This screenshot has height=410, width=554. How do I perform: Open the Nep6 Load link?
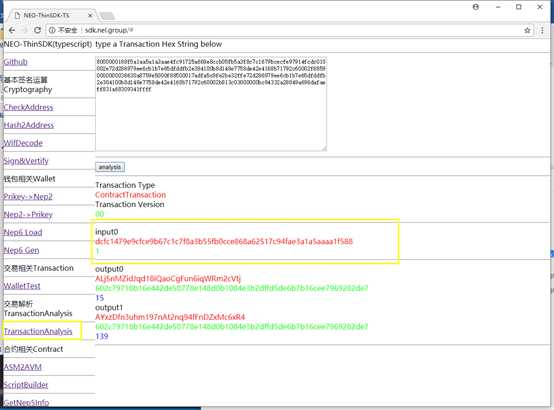(x=23, y=232)
